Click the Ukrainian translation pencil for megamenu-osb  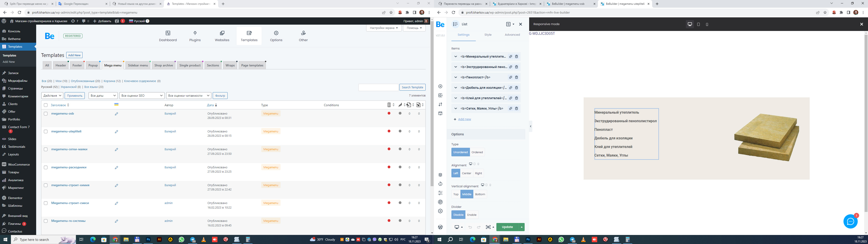pyautogui.click(x=116, y=114)
